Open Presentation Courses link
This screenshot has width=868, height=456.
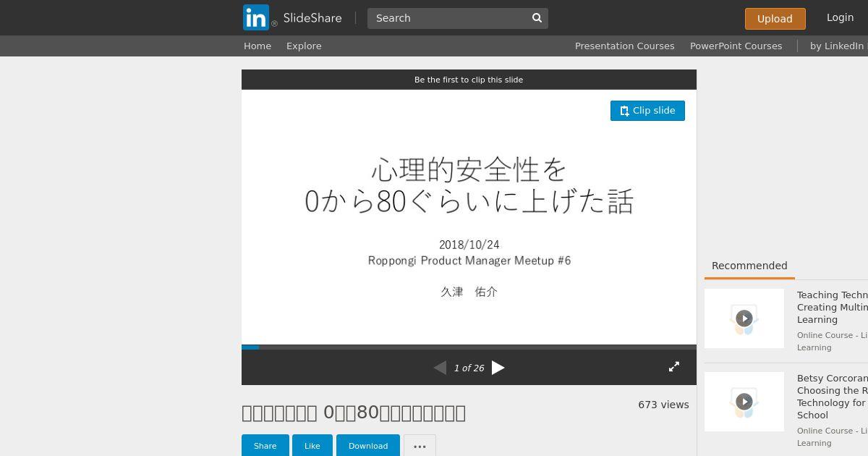(624, 46)
